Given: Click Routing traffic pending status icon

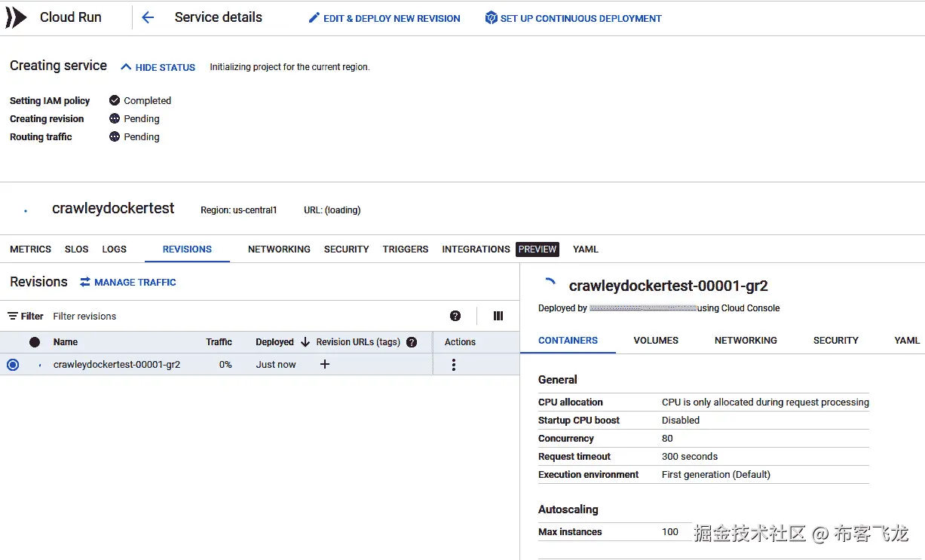Looking at the screenshot, I should click(x=115, y=136).
